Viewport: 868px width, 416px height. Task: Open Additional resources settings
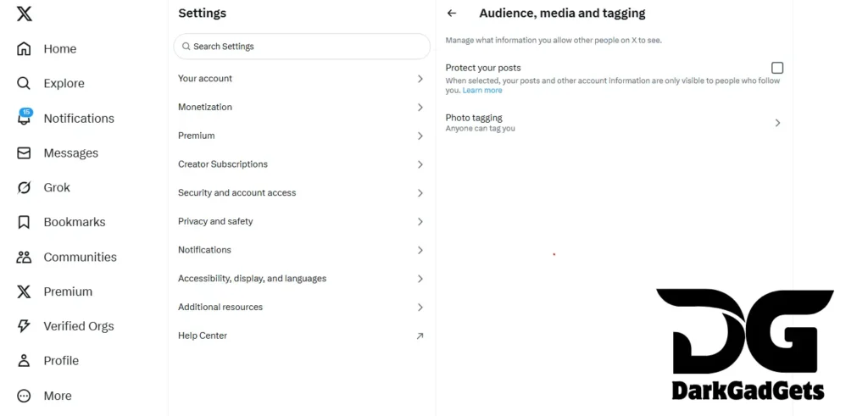(x=302, y=307)
